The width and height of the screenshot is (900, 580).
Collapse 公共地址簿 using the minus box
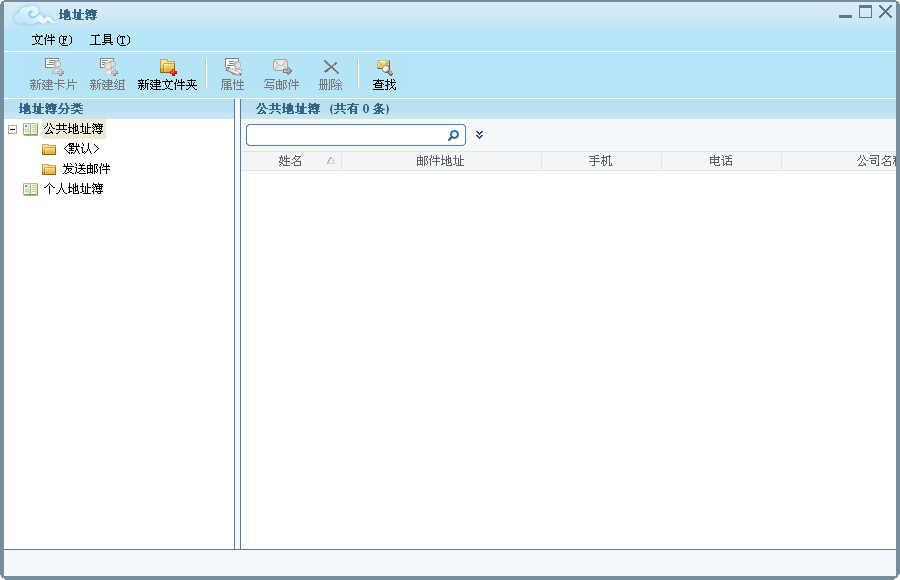point(10,128)
